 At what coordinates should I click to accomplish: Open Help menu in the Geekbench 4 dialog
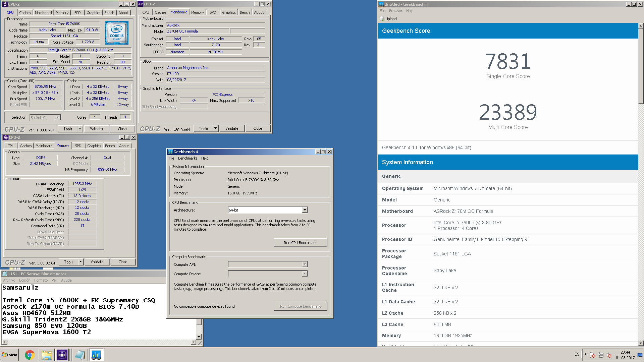point(205,158)
